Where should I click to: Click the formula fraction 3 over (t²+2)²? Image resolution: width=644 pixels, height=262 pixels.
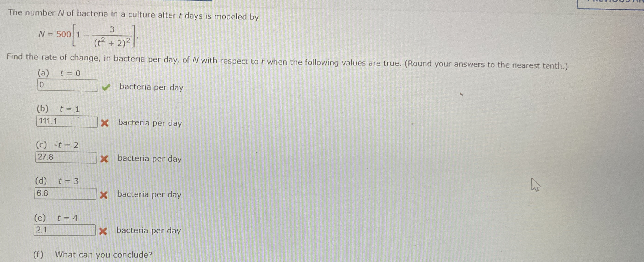pyautogui.click(x=112, y=37)
